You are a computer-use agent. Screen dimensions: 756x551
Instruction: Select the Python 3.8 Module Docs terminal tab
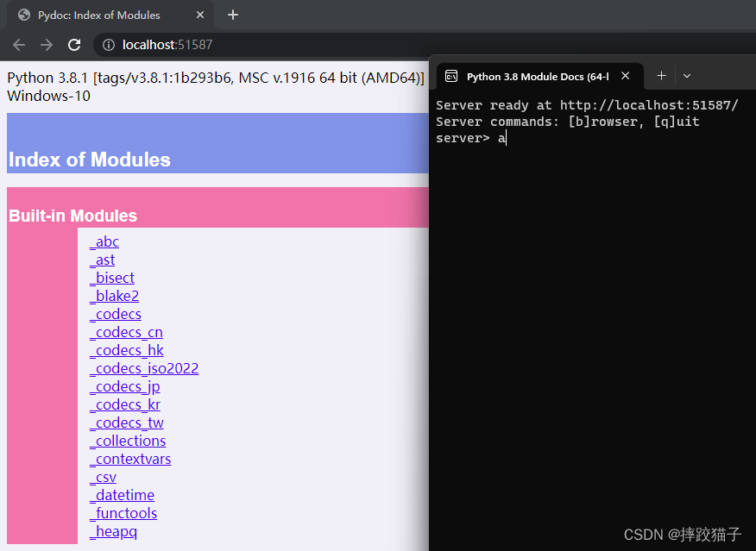click(x=540, y=76)
